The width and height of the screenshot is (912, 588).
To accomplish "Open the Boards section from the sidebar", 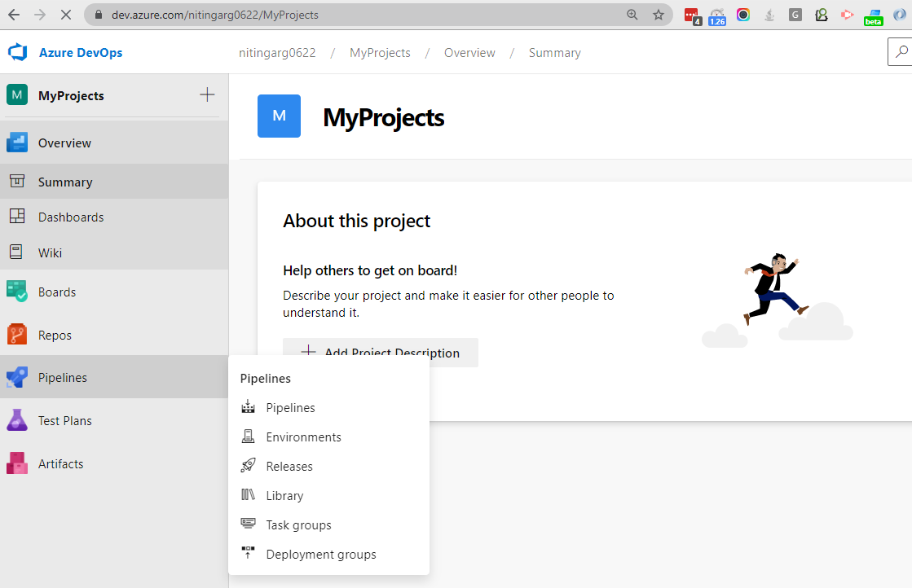I will 57,291.
